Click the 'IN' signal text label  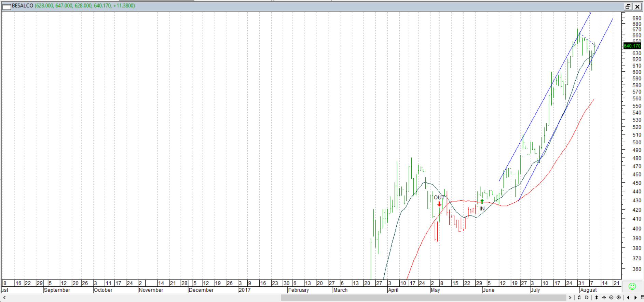(x=482, y=208)
